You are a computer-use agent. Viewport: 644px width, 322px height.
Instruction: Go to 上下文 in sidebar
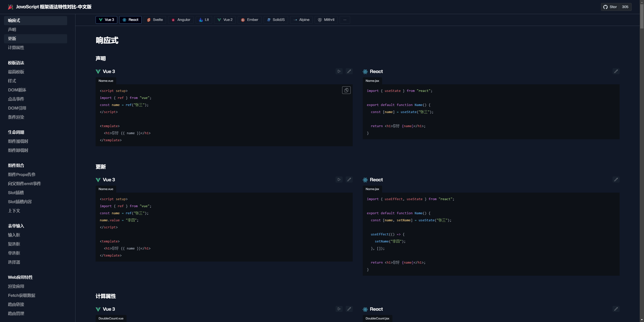35,211
